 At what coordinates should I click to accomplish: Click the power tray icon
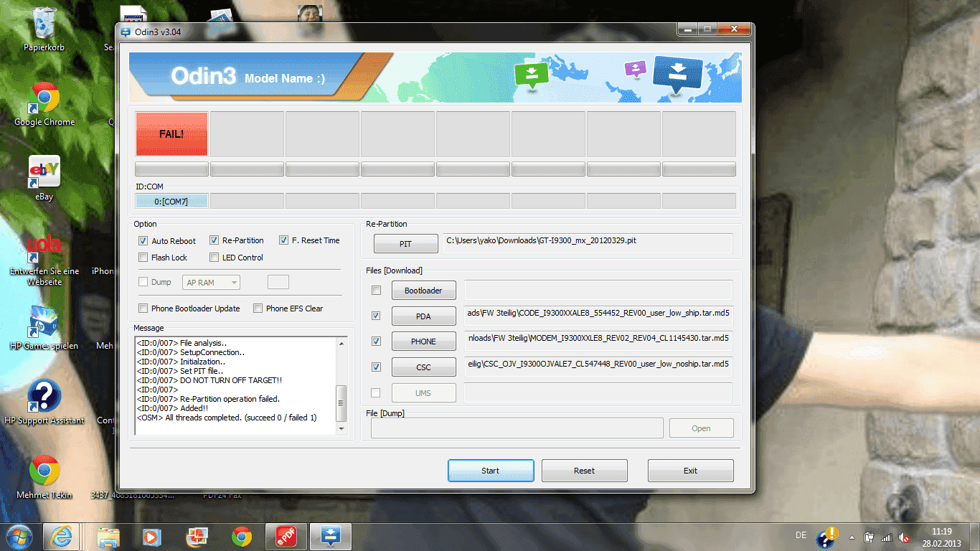point(869,537)
